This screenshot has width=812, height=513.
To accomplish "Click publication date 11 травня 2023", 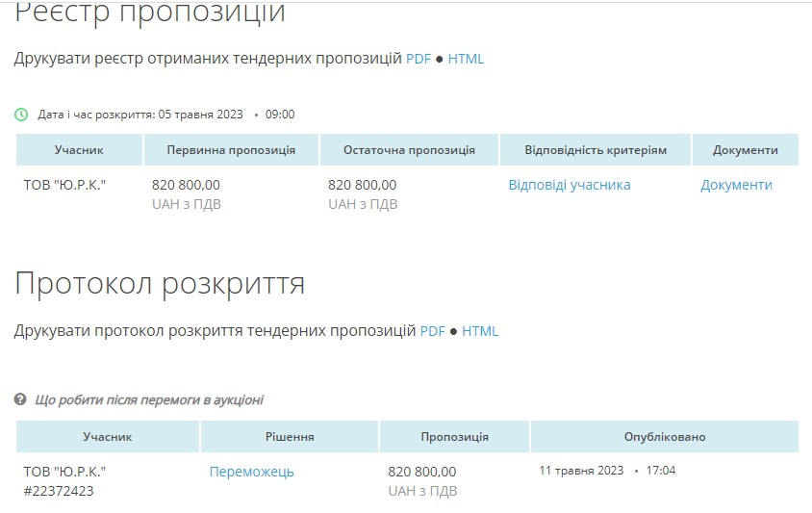I will [x=581, y=471].
